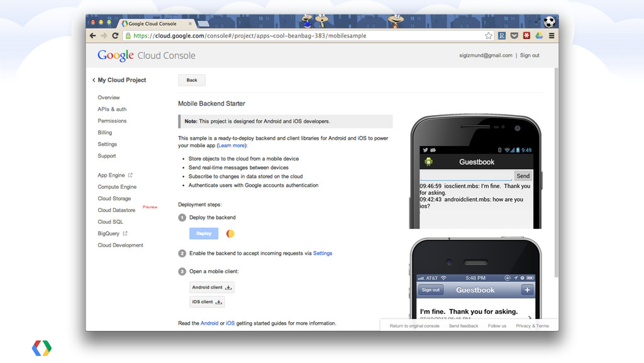Reload the page with the refresh icon

[x=116, y=36]
